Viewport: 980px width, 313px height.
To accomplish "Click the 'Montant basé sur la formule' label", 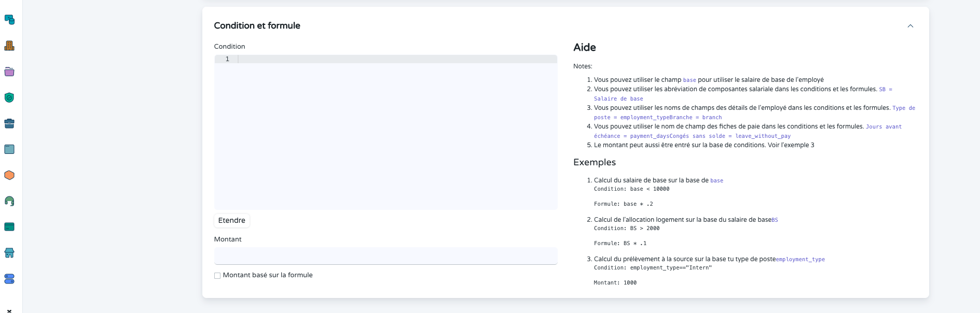I will 268,275.
